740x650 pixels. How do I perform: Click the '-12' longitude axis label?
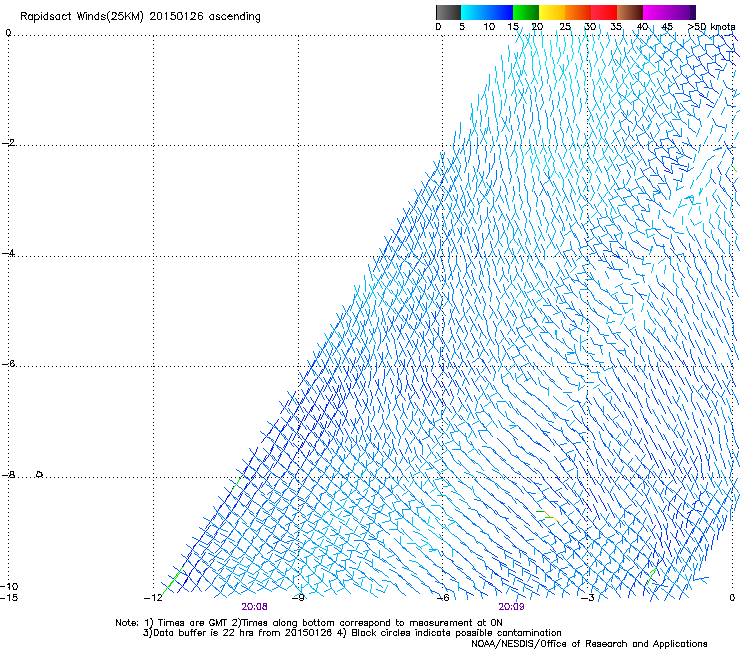[x=153, y=598]
